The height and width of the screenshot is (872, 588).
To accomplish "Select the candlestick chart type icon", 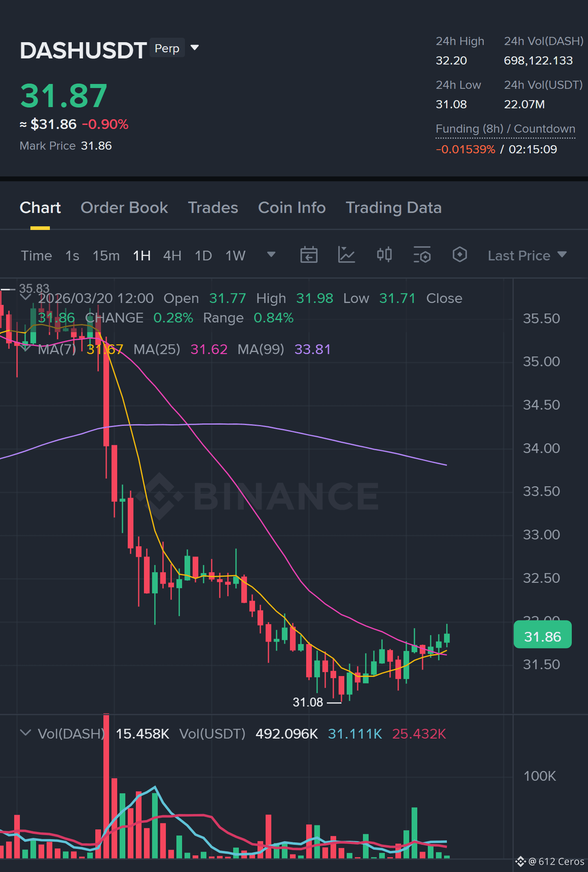I will [384, 255].
